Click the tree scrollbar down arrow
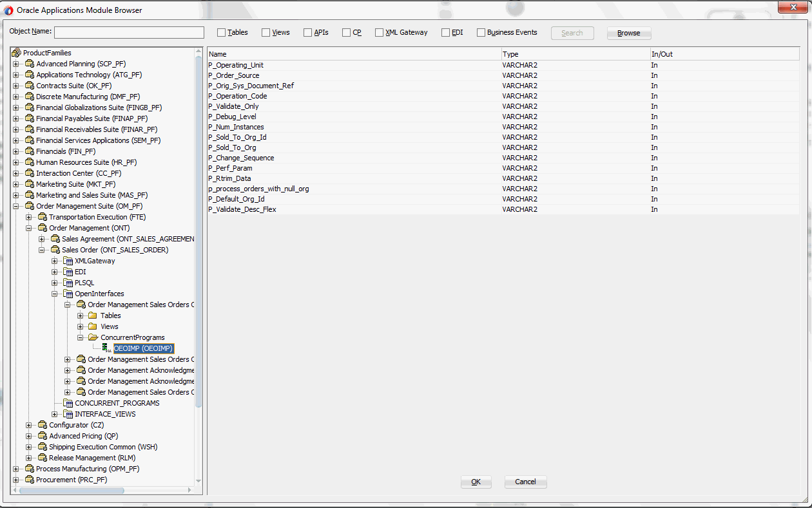 [x=198, y=481]
